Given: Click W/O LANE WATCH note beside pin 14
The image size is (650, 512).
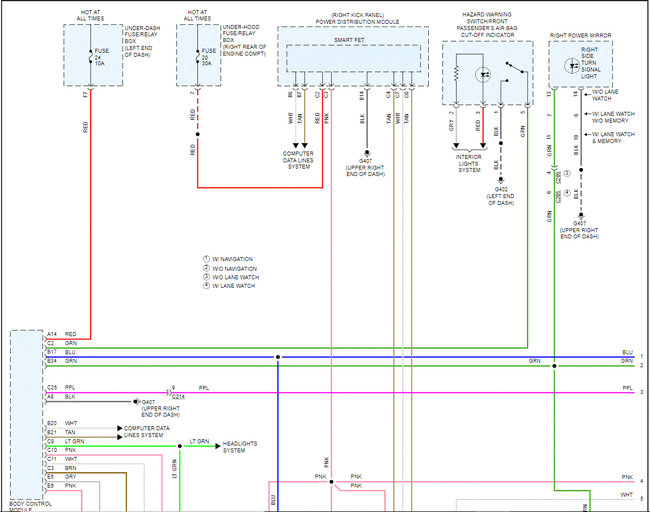Looking at the screenshot, I should pos(605,95).
